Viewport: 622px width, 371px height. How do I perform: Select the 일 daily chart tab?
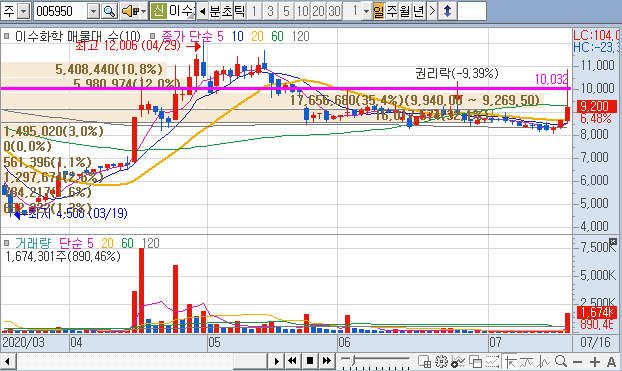[x=379, y=11]
